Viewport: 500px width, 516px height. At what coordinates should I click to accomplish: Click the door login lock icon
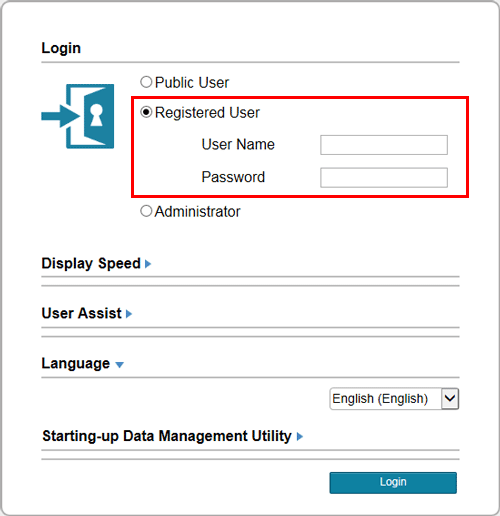pos(78,116)
